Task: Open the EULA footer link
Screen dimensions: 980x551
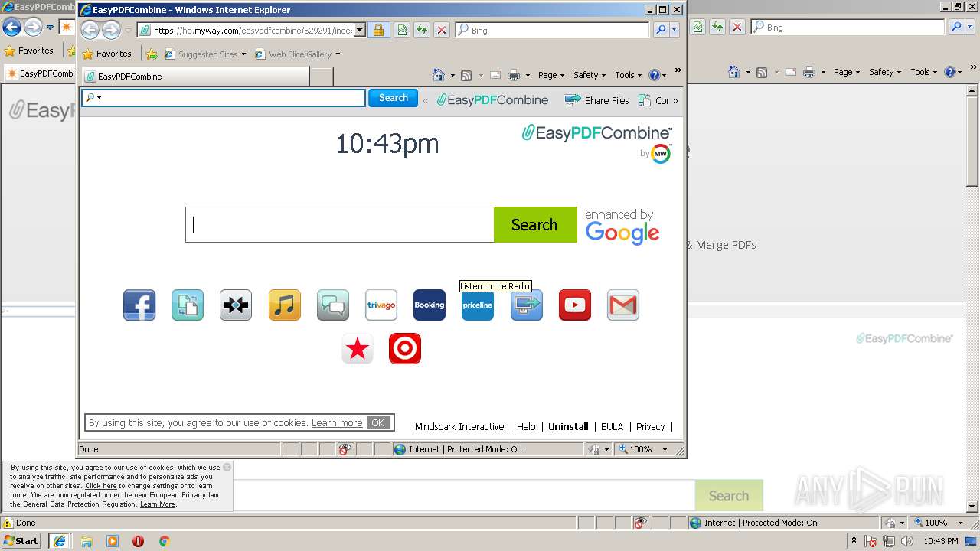Action: pyautogui.click(x=612, y=427)
